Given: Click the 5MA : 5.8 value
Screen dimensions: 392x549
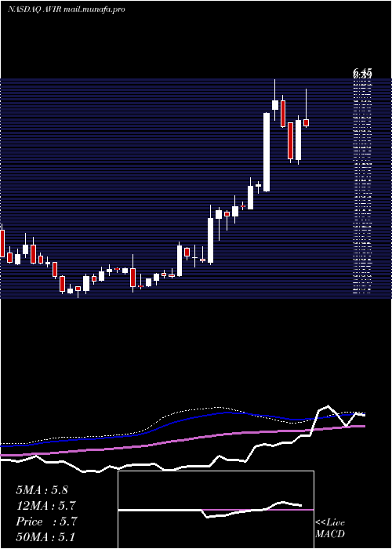Looking at the screenshot, I should 42,490.
